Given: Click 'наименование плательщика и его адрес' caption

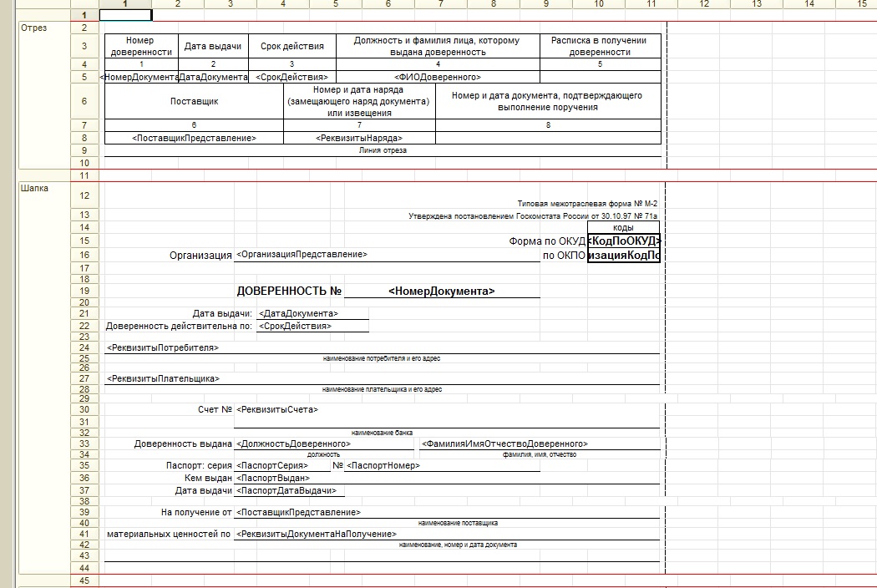Looking at the screenshot, I should 382,389.
